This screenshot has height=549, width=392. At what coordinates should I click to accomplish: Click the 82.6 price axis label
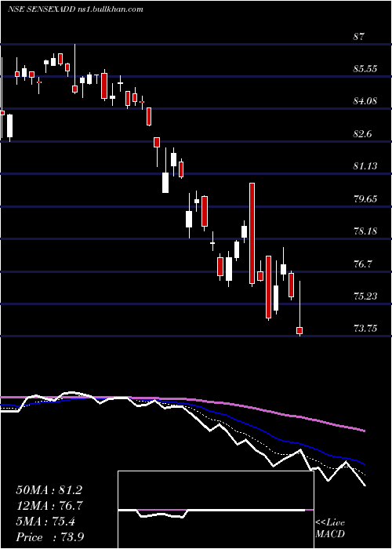(362, 134)
